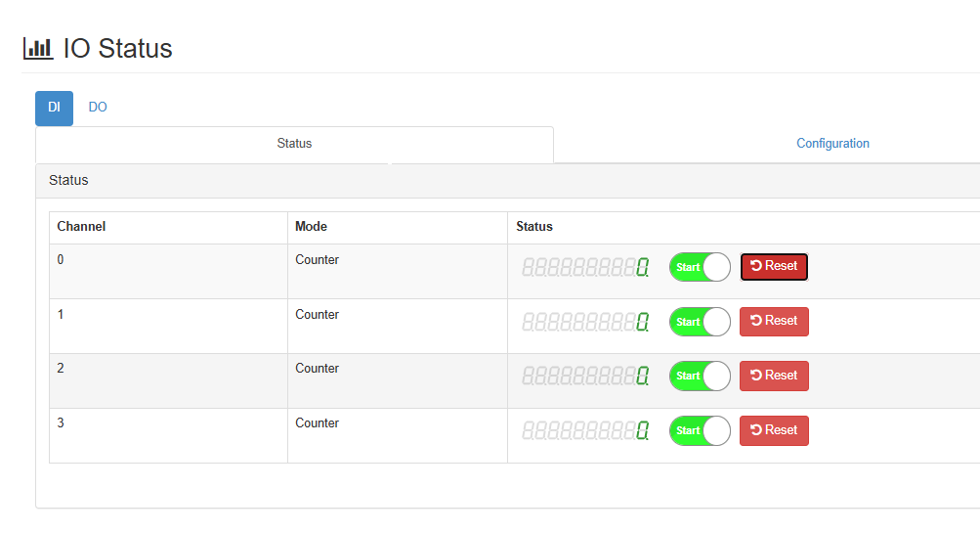Click the channel 2 counter display

tap(585, 376)
